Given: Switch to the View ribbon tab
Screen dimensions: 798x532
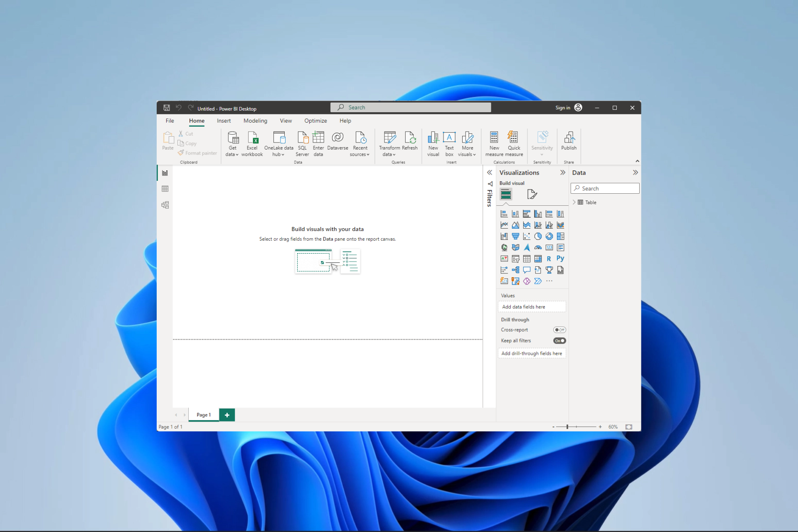Looking at the screenshot, I should tap(286, 121).
